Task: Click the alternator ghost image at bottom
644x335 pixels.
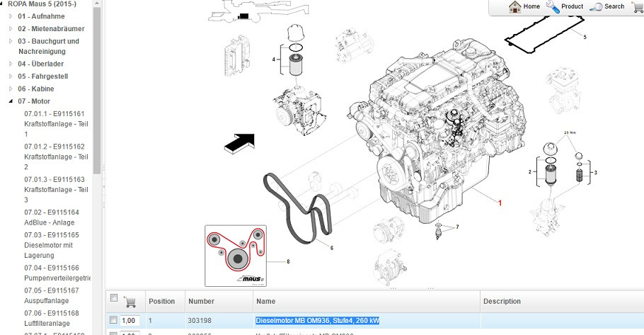Action: tap(389, 267)
